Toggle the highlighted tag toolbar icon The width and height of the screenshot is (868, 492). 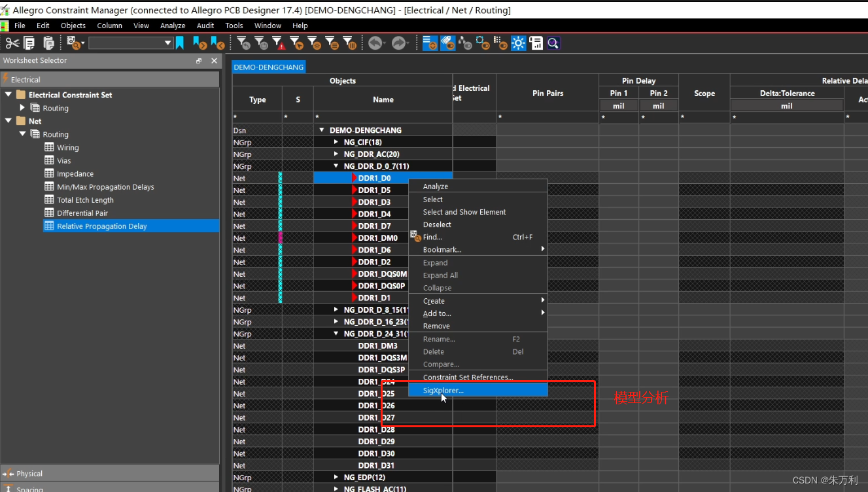(x=448, y=43)
